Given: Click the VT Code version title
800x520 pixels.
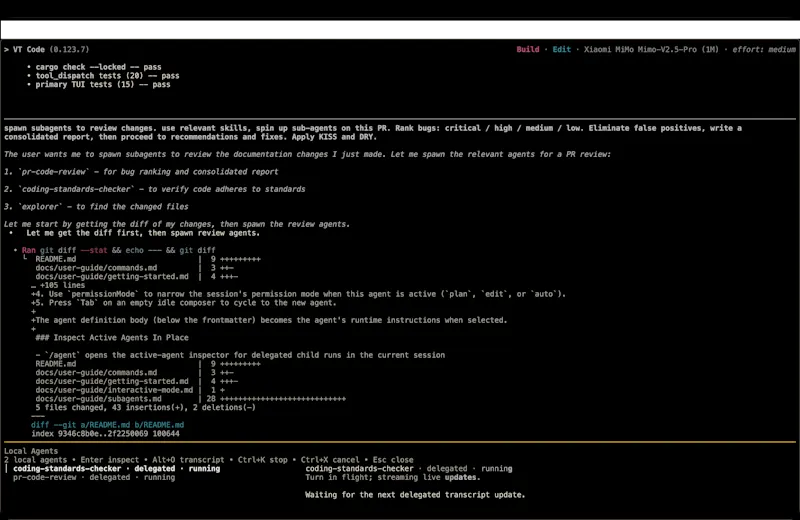Looking at the screenshot, I should point(46,49).
